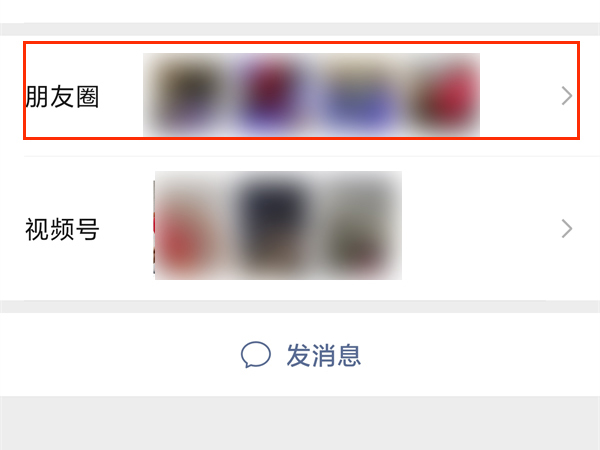600x450 pixels.
Task: Tap the speech bubble icon beside 发消息
Action: pyautogui.click(x=256, y=355)
